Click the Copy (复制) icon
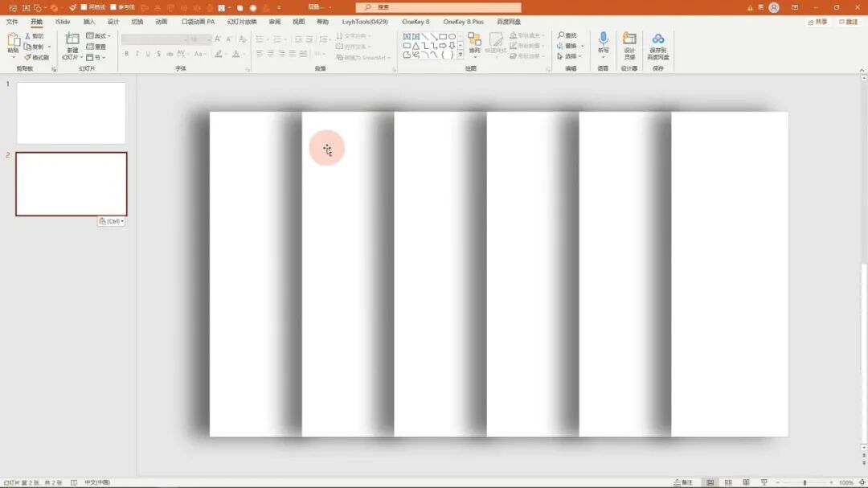 (x=27, y=47)
